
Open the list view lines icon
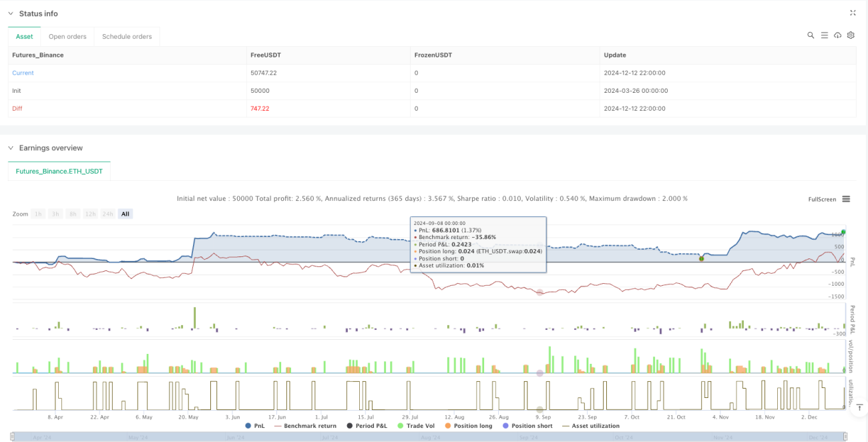coord(824,35)
